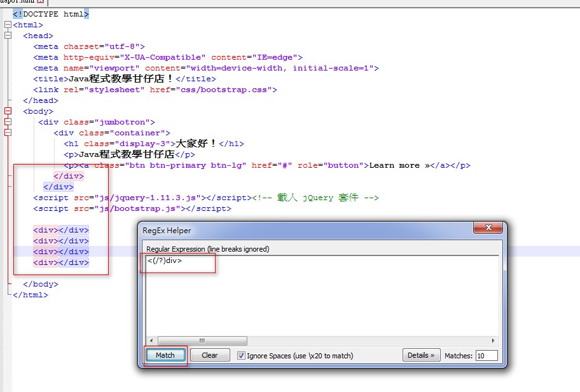Click the left arrow of the dialog scrollbar

[x=150, y=341]
